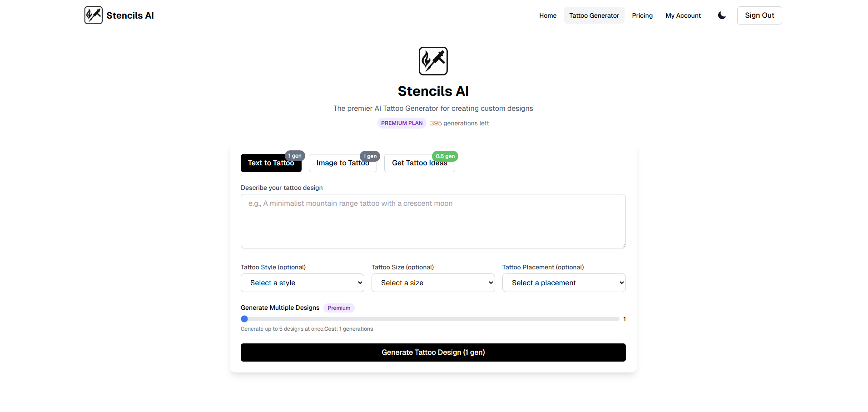Expand the Tattoo Size dropdown
This screenshot has width=868, height=412.
click(433, 283)
